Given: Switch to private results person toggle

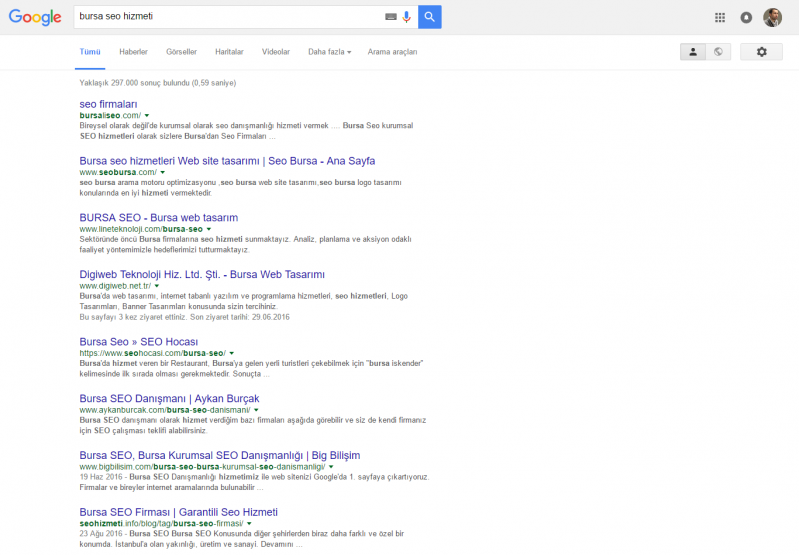Looking at the screenshot, I should [x=693, y=51].
